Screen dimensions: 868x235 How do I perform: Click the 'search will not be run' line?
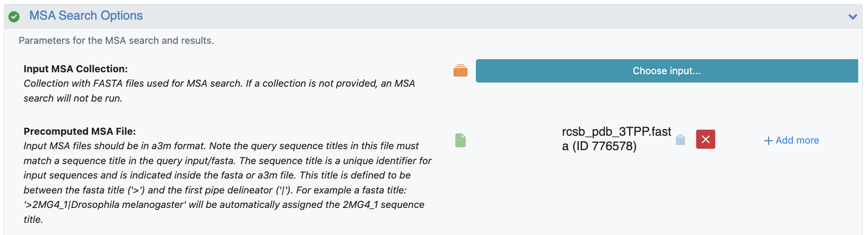coord(73,98)
